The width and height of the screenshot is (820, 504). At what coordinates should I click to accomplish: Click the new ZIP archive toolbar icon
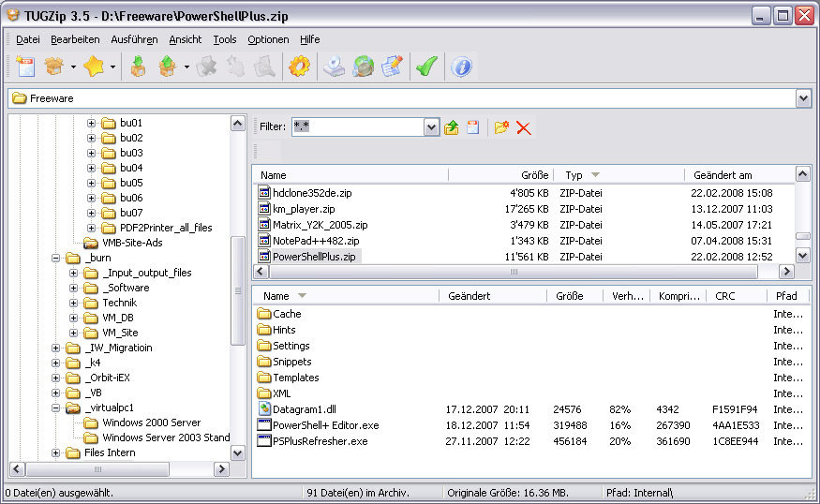point(25,67)
